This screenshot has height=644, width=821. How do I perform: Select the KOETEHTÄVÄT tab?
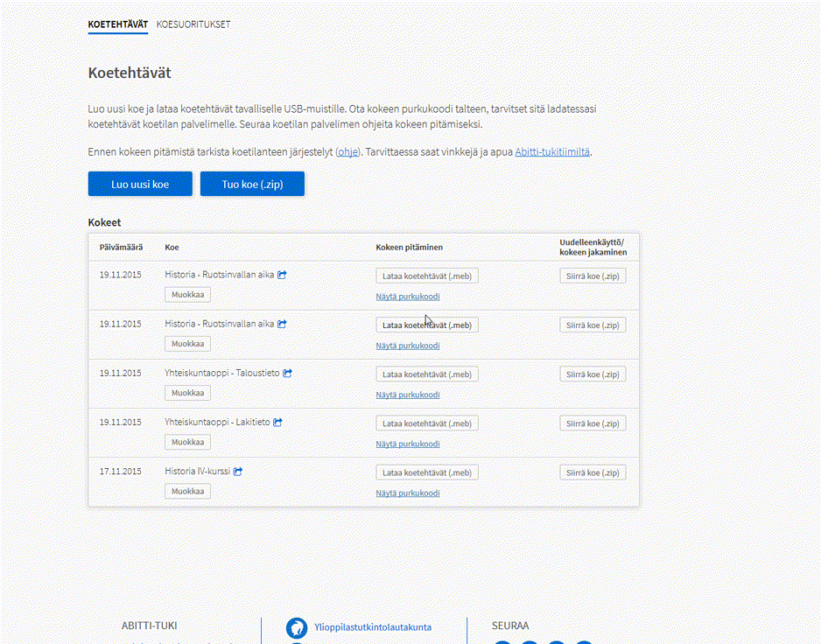click(118, 24)
